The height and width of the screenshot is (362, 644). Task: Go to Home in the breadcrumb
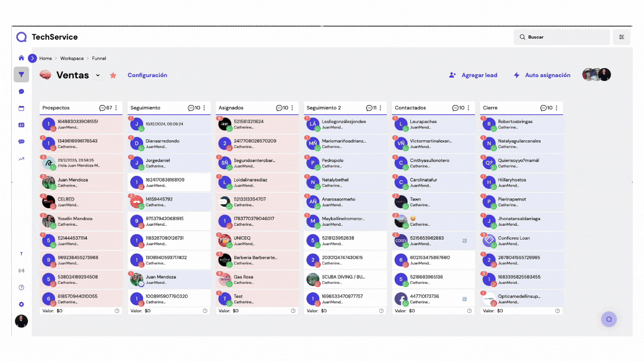click(45, 59)
